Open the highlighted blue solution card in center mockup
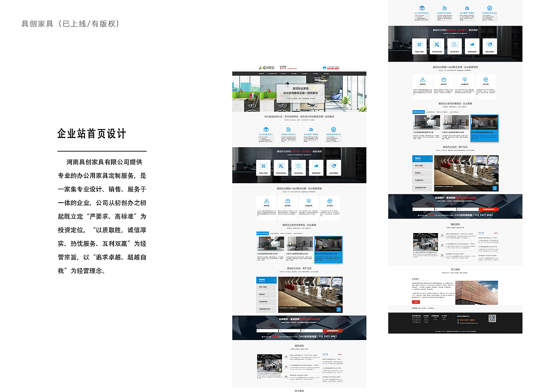Screen dimensions: 555x392 [x=328, y=249]
